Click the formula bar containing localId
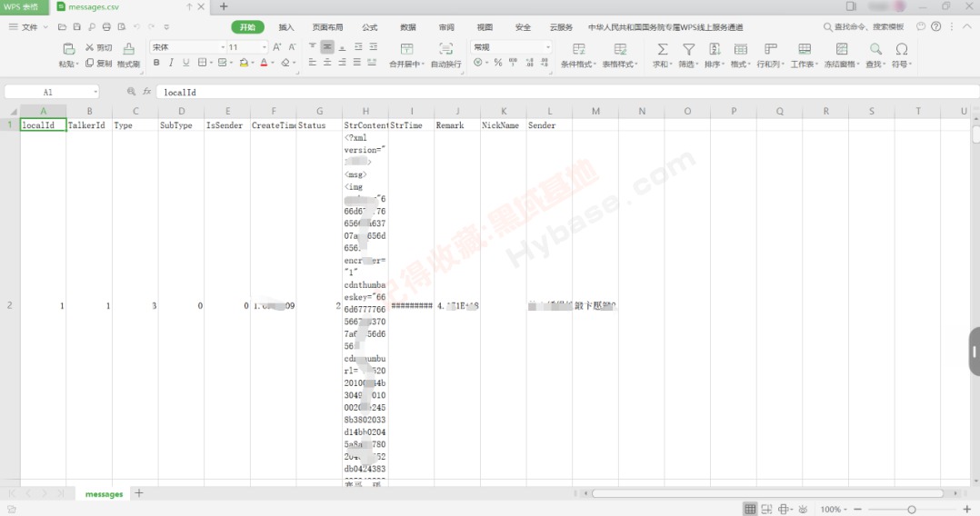 tap(567, 92)
